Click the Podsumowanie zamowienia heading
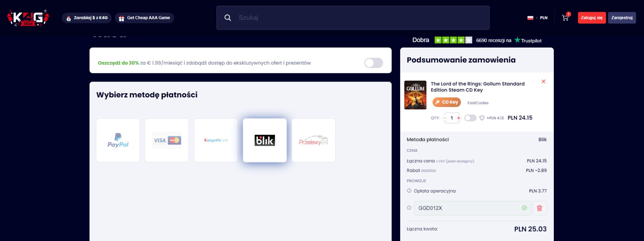644x241 pixels. pyautogui.click(x=461, y=60)
